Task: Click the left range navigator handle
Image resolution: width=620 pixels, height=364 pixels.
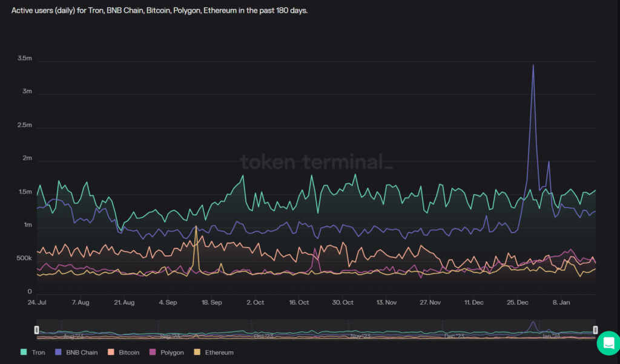Action: click(x=37, y=330)
